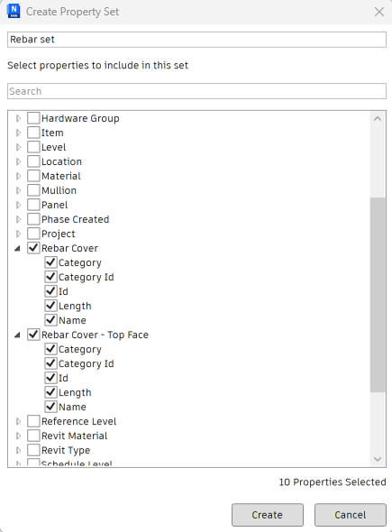Expand the Phase Created node
Image resolution: width=392 pixels, height=532 pixels.
tap(18, 219)
